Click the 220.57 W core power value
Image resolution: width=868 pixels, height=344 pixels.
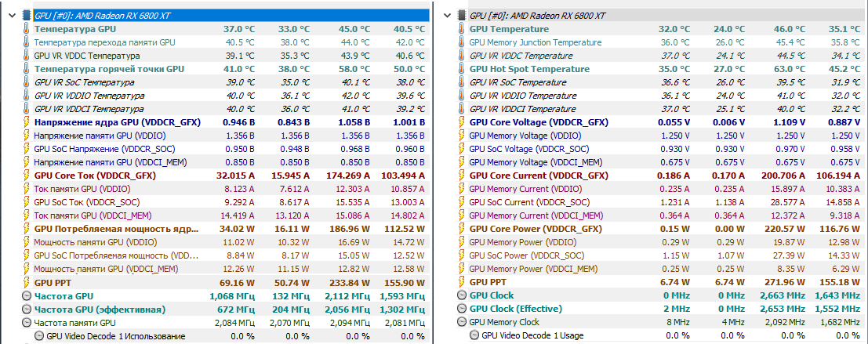[x=786, y=228]
